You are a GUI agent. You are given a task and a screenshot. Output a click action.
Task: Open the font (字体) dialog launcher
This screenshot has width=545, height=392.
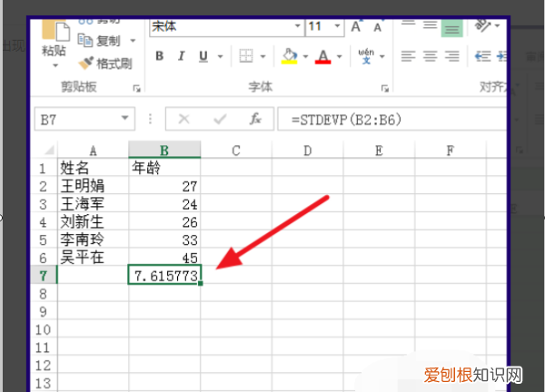385,89
